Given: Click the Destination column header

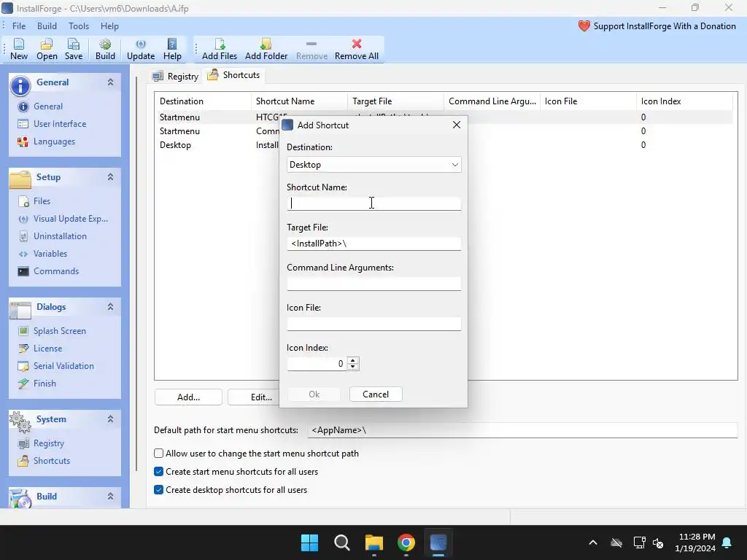Looking at the screenshot, I should pos(203,101).
